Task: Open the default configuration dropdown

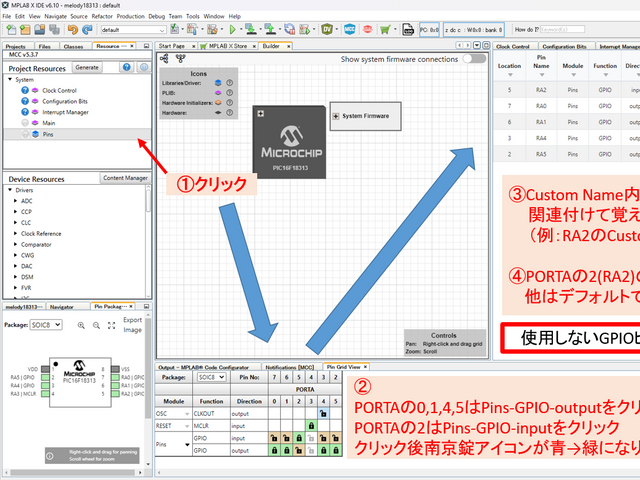Action: click(x=133, y=30)
